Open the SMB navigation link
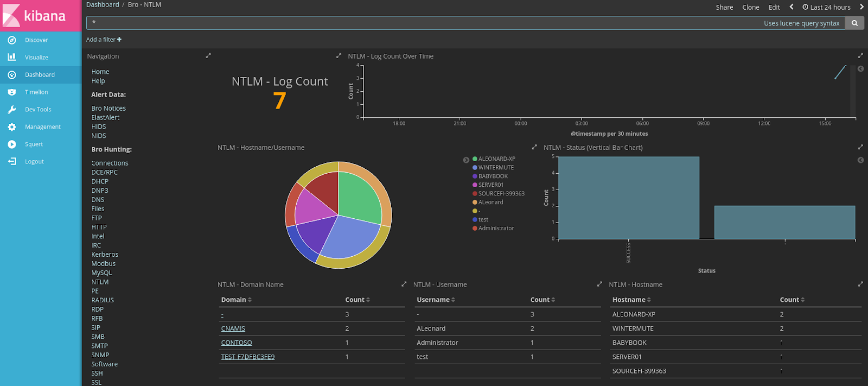868x386 pixels. point(98,337)
